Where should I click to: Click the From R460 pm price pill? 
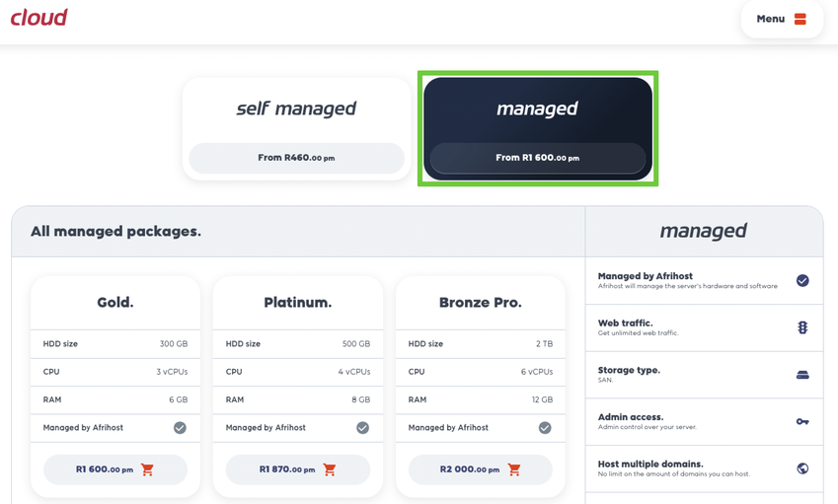coord(296,158)
